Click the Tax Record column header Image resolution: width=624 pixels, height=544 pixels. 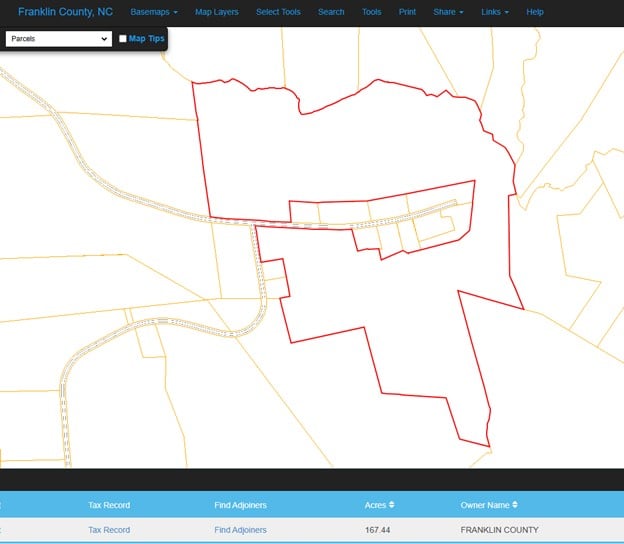click(109, 505)
